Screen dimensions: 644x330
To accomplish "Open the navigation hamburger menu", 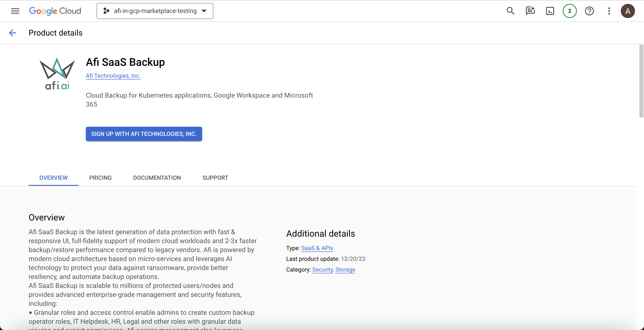I will pyautogui.click(x=15, y=11).
